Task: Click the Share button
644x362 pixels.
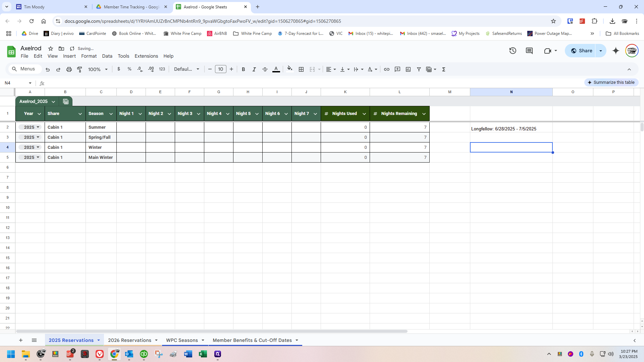Action: tap(581, 51)
